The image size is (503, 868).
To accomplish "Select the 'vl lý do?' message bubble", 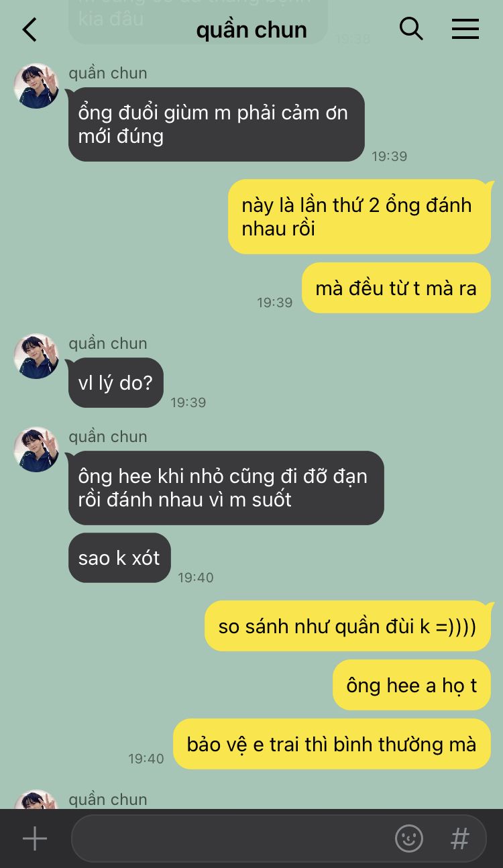I will tap(116, 383).
